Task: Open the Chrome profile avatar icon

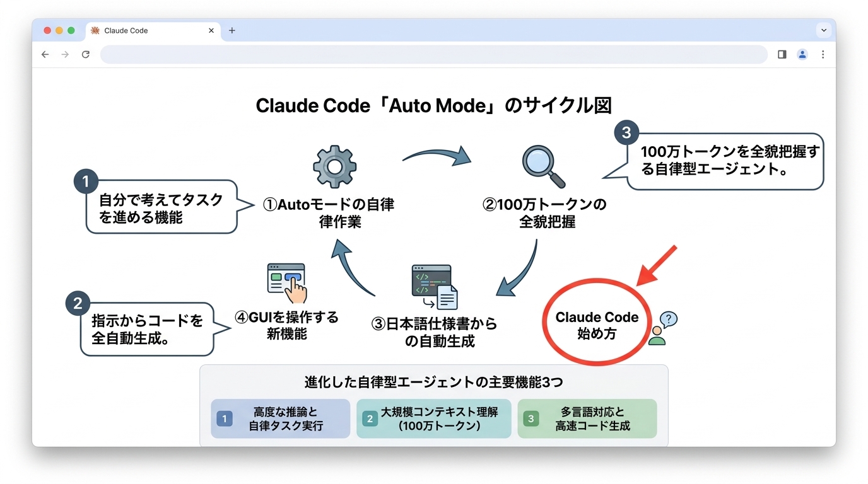Action: click(802, 54)
